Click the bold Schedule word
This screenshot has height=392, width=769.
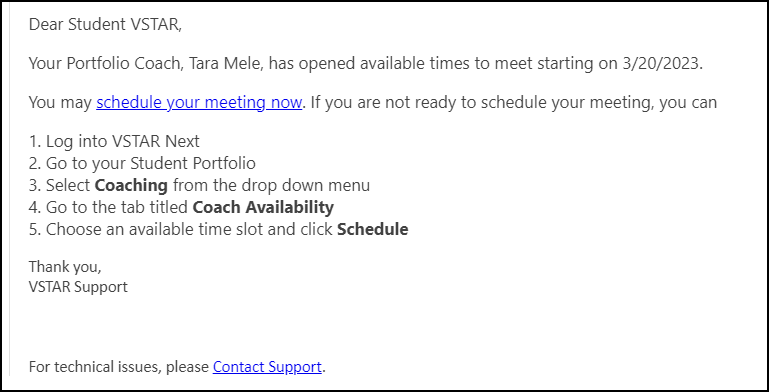(373, 229)
